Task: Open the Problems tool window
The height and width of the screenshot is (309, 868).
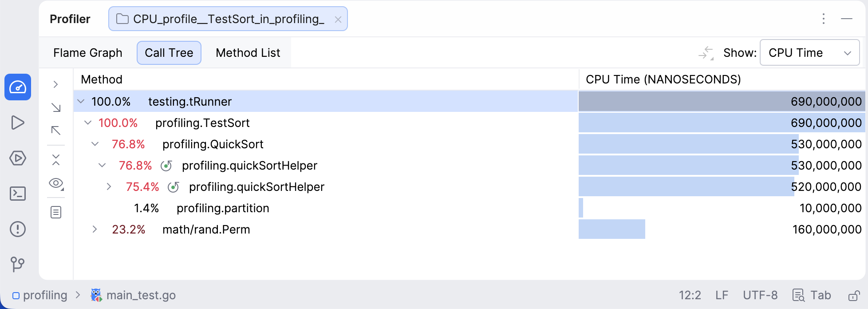Action: (18, 229)
